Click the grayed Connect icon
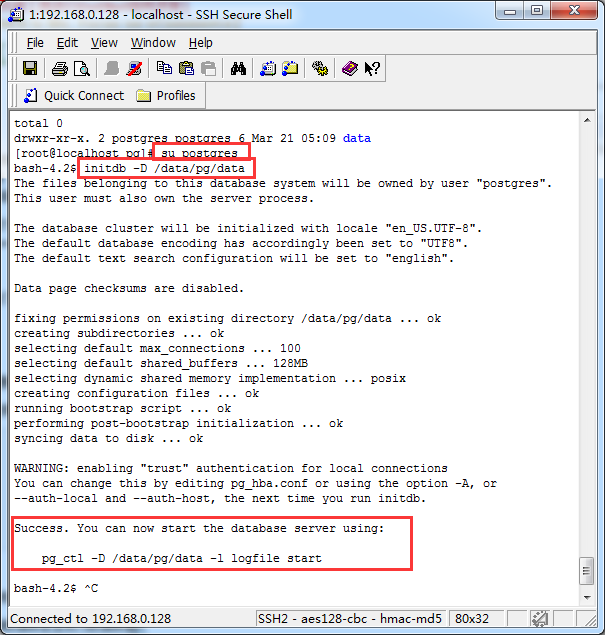The width and height of the screenshot is (605, 635). [x=111, y=68]
